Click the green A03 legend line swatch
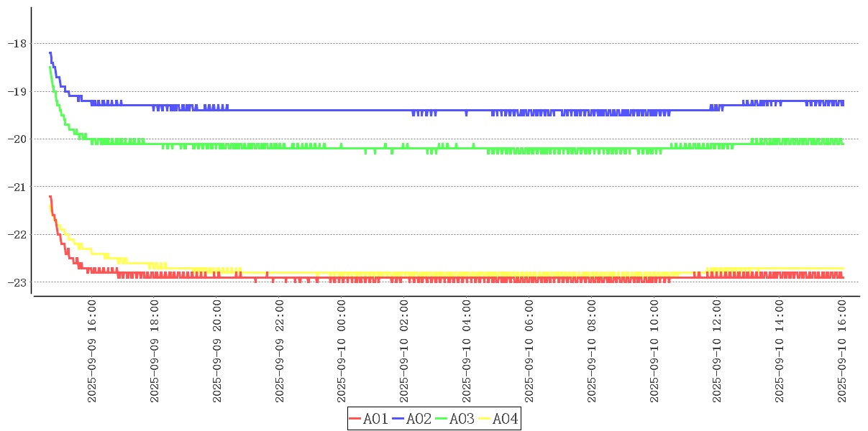The width and height of the screenshot is (868, 431). [442, 419]
